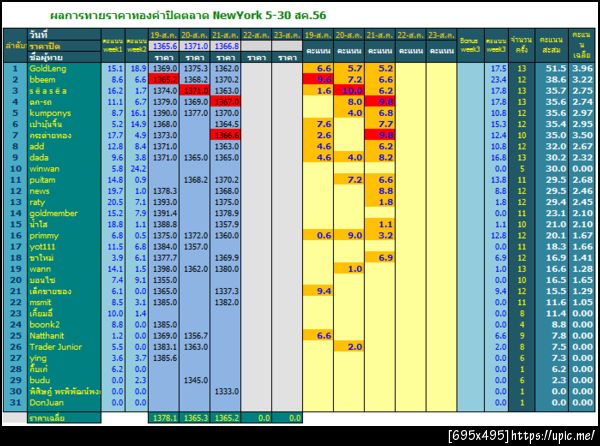The image size is (600, 446).
Task: Click the puitam name cell
Action: click(64, 180)
